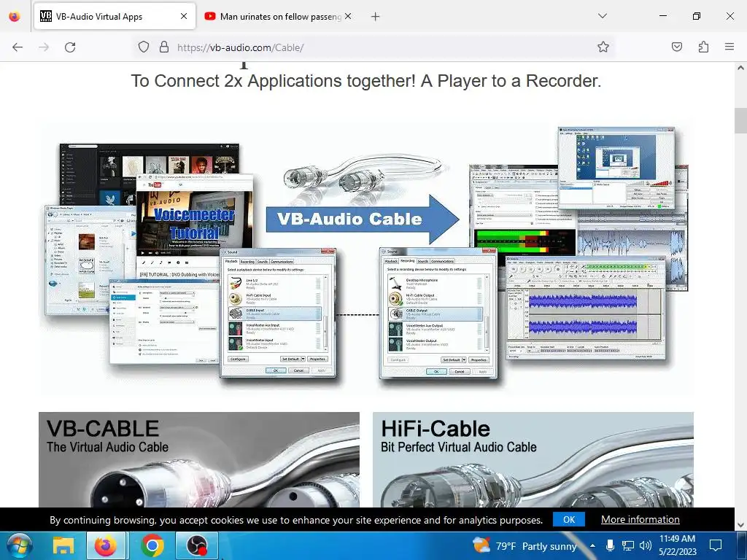Image resolution: width=747 pixels, height=560 pixels.
Task: Open the volume speaker tray icon
Action: [645, 545]
